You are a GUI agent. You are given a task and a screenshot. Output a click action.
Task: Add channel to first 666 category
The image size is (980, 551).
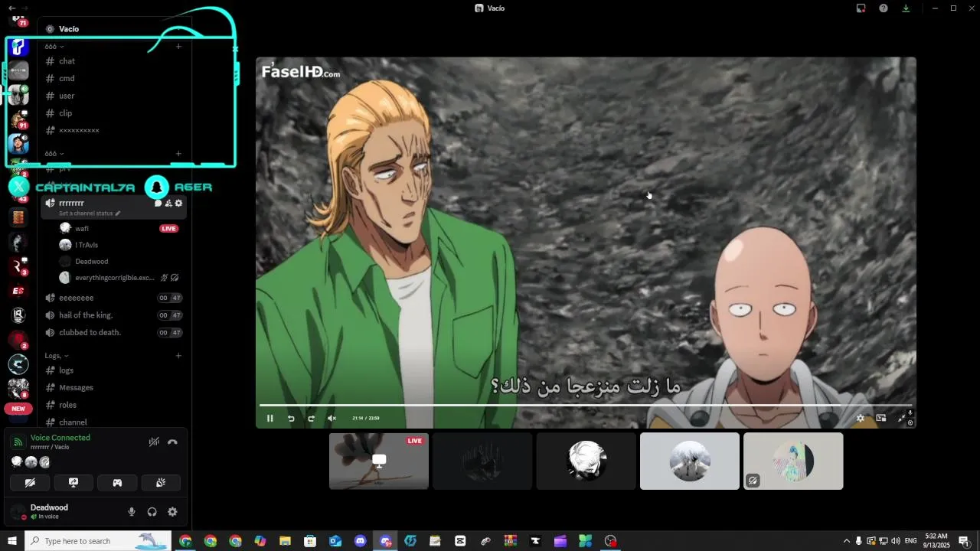pyautogui.click(x=178, y=47)
